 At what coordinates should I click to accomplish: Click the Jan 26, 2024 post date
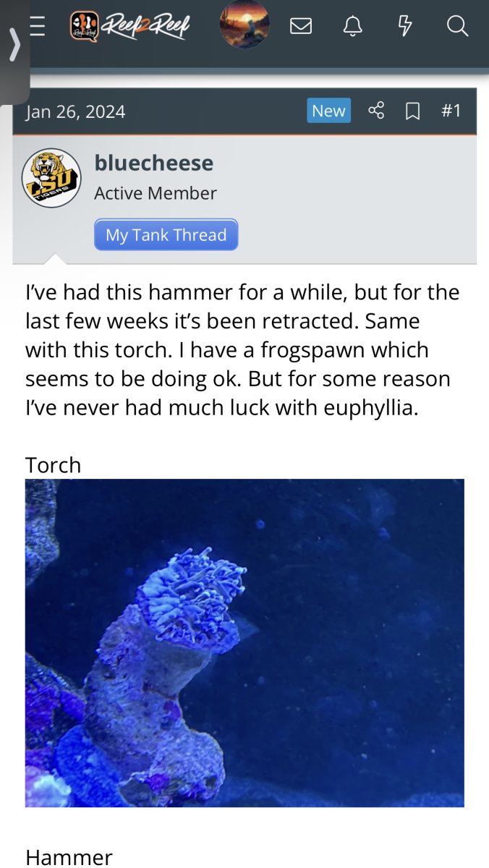tap(75, 112)
